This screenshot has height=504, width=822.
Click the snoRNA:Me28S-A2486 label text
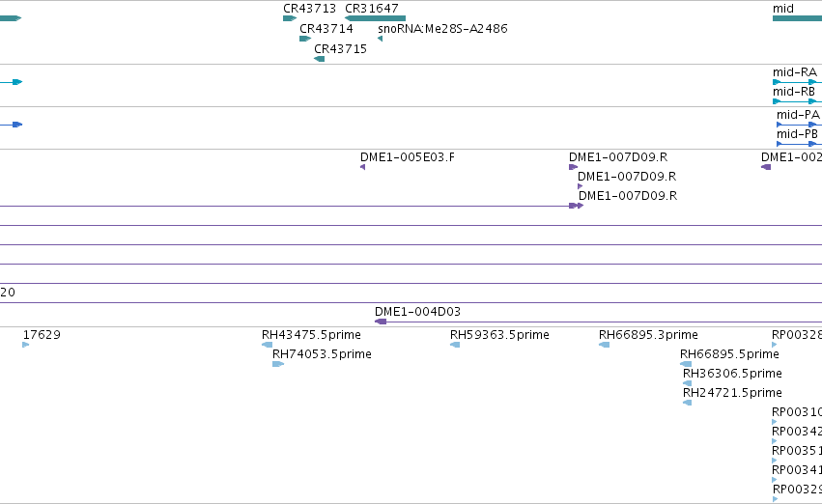pos(442,29)
